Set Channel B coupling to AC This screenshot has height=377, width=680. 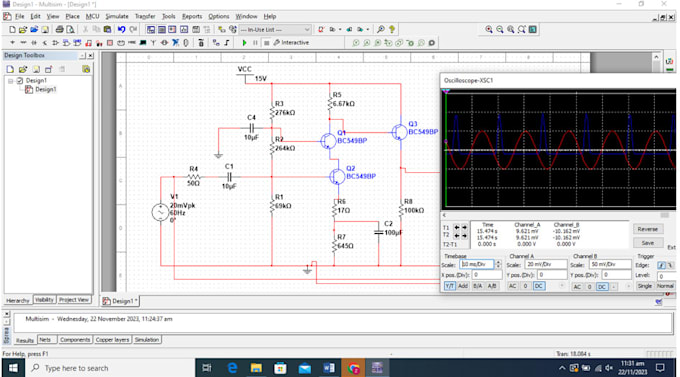577,287
